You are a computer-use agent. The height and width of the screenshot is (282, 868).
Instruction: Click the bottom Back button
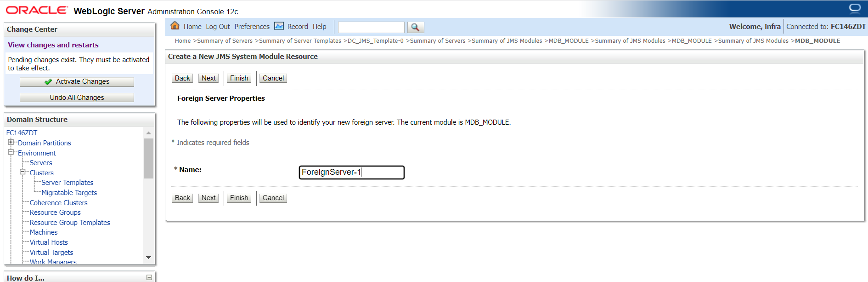coord(182,198)
